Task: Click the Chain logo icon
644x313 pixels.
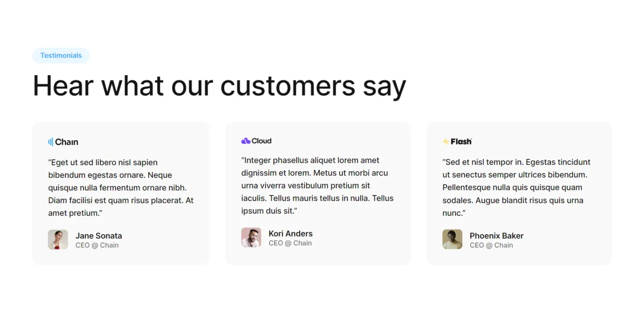Action: (x=50, y=142)
